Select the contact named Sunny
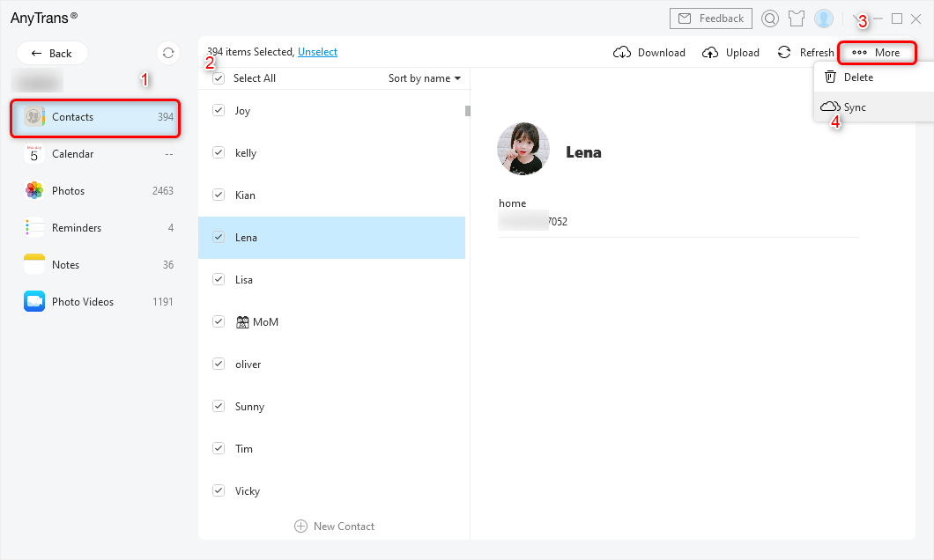Screen dimensions: 934x560 249,407
